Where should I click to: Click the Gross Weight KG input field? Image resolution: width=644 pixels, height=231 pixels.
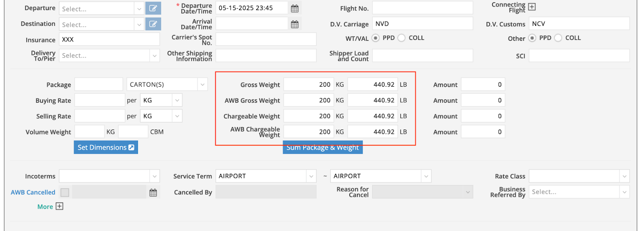309,85
